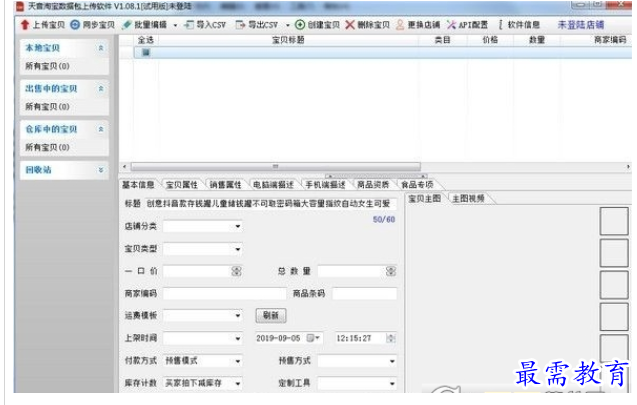The image size is (637, 405).
Task: Click the left arrow of the table scrollbar
Action: pos(125,167)
